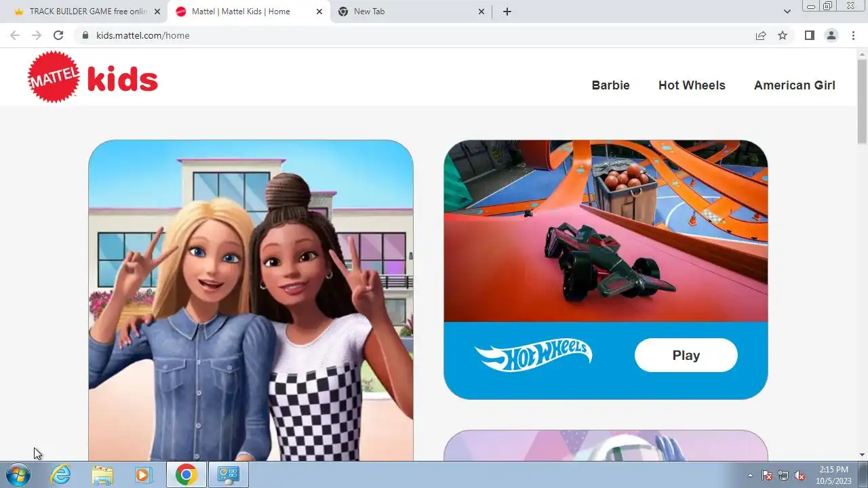Open the Hot Wheels navigation link
The image size is (868, 488).
click(692, 85)
